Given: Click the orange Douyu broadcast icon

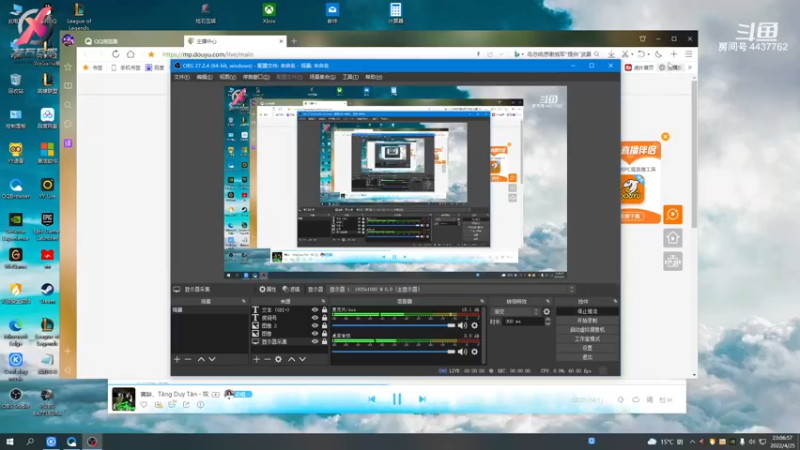Looking at the screenshot, I should point(673,214).
